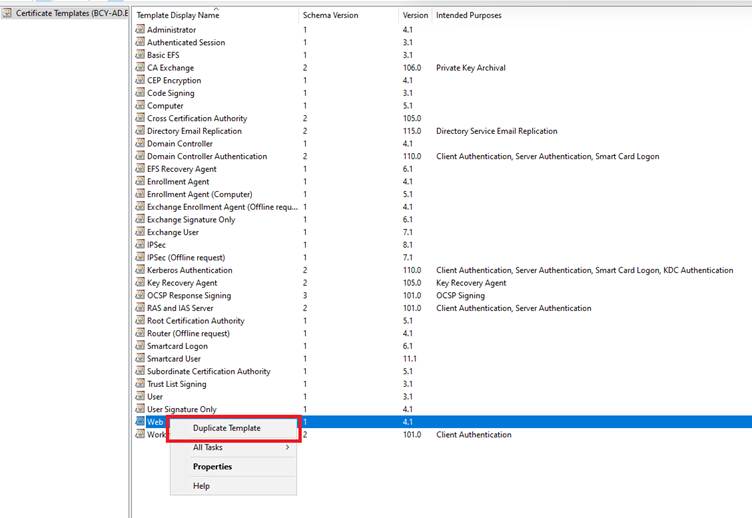Click the Basic EFS template icon

tap(140, 55)
